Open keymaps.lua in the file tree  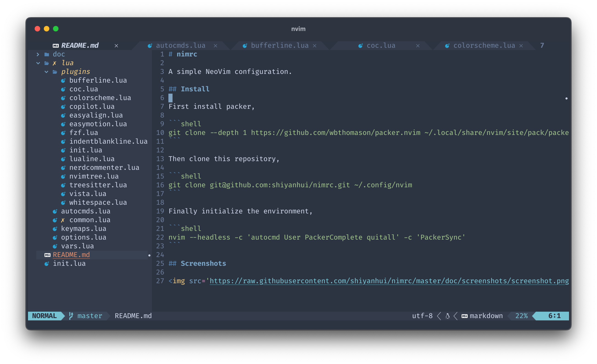coord(83,229)
